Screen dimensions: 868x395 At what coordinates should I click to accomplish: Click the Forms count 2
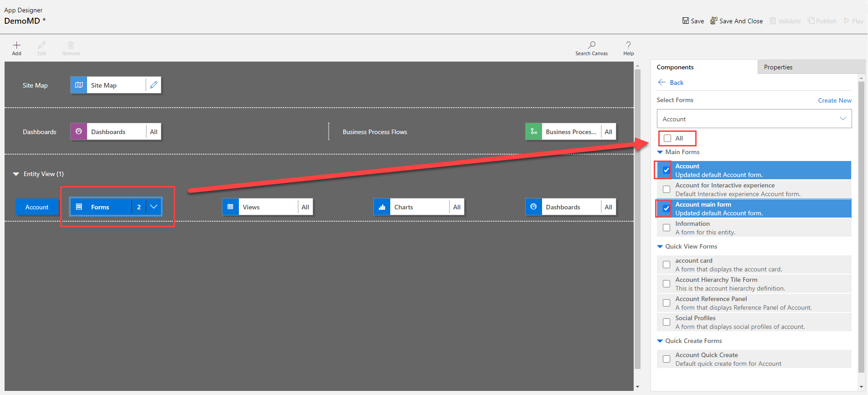point(139,207)
